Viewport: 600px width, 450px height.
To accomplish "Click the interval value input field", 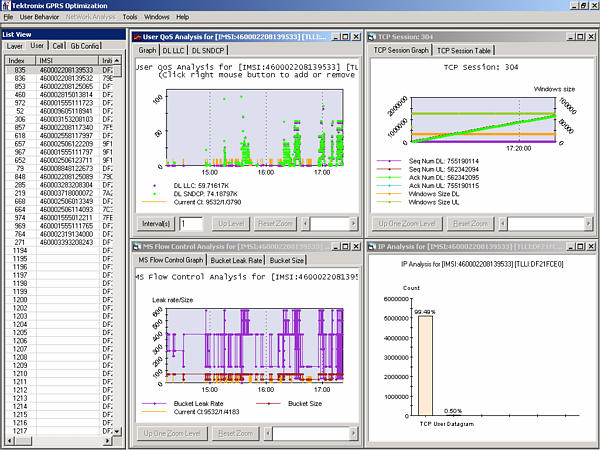I will coord(191,223).
